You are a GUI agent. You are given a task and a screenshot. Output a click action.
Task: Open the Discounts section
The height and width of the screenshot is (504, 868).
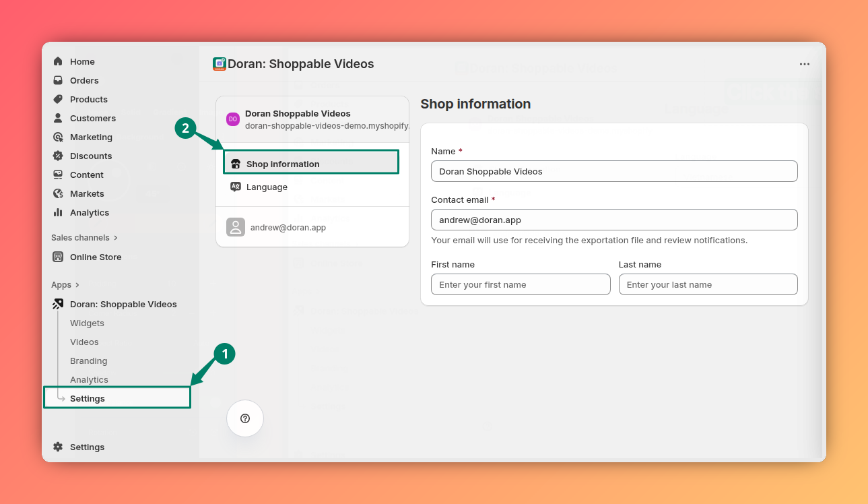point(91,156)
